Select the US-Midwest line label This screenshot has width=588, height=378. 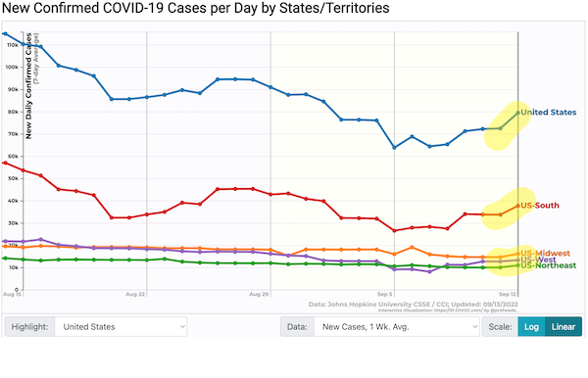(545, 254)
